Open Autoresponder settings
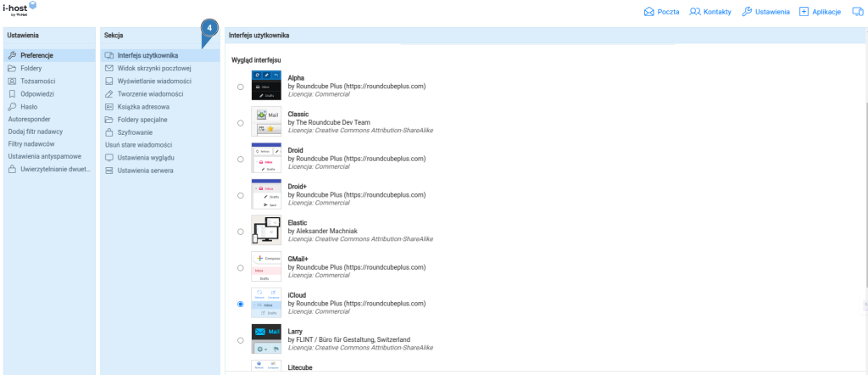 49,119
